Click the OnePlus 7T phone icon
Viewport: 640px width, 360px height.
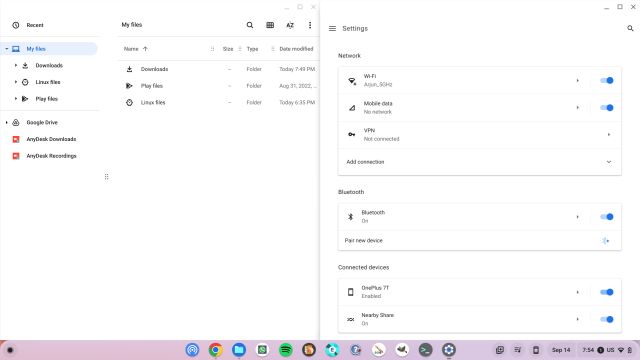(351, 292)
